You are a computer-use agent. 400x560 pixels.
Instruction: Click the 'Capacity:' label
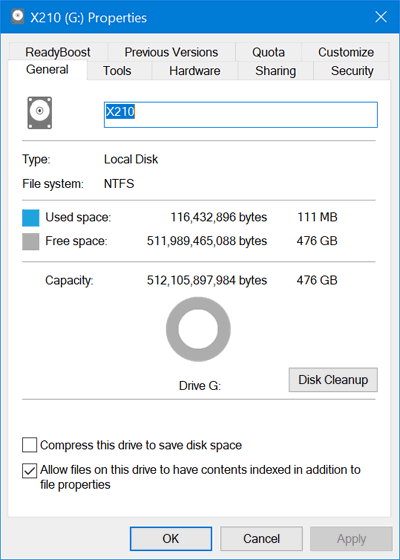coord(69,281)
